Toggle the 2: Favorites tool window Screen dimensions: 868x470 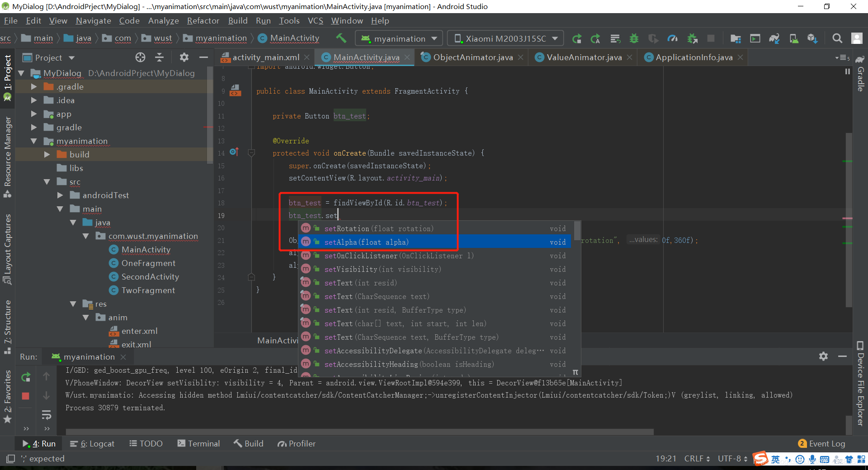(x=7, y=397)
